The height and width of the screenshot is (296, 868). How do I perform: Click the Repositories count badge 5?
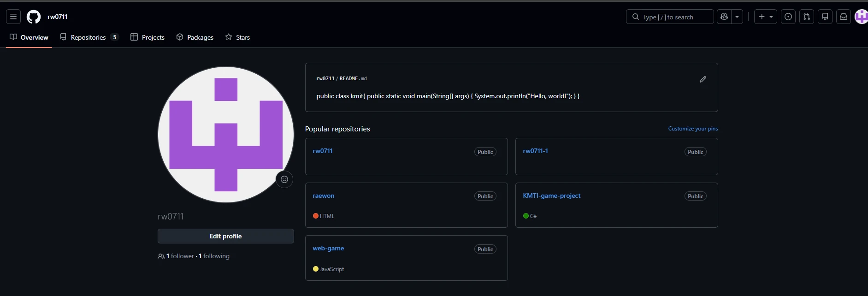coord(115,37)
